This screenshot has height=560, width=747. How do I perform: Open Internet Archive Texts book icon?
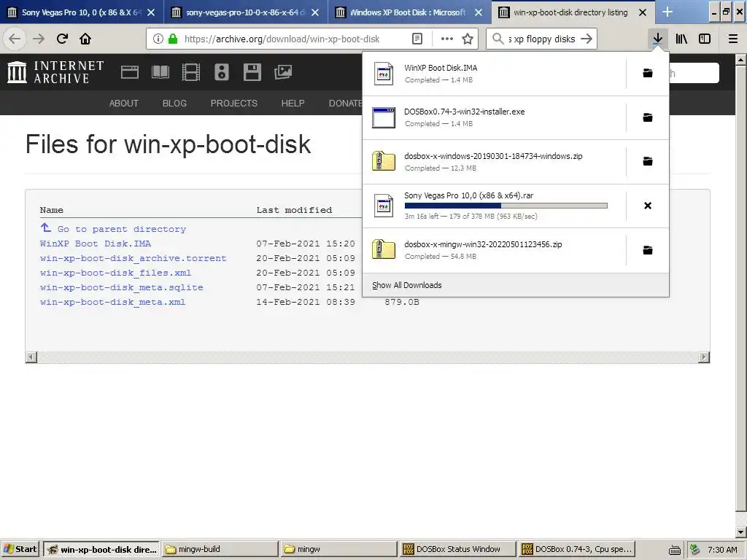(160, 72)
